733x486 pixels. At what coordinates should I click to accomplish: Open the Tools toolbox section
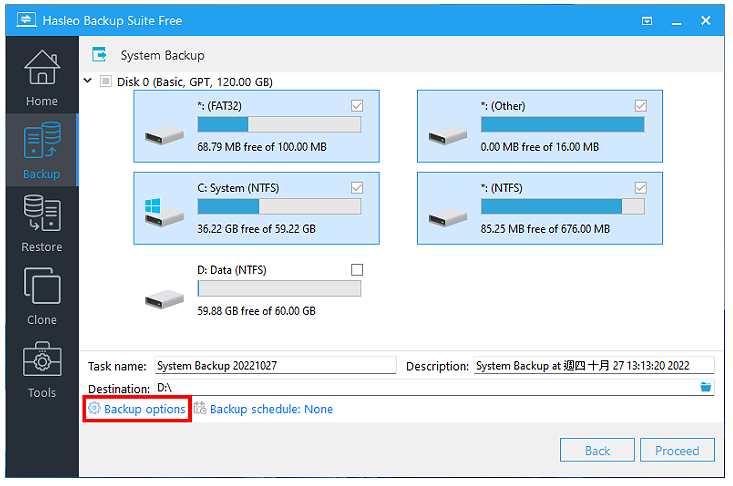pos(42,369)
